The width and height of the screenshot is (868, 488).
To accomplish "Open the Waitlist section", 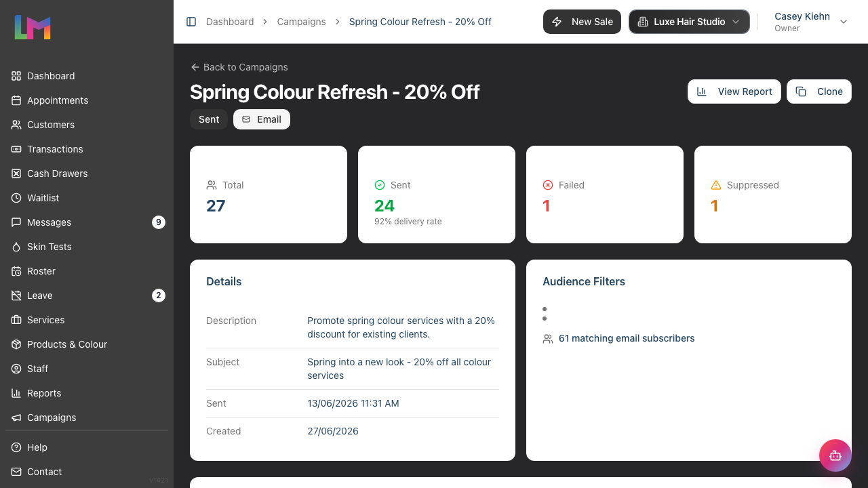I will pos(87,198).
